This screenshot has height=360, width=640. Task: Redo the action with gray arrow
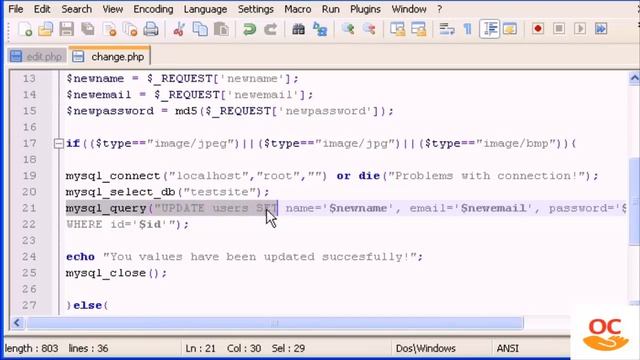click(x=270, y=29)
